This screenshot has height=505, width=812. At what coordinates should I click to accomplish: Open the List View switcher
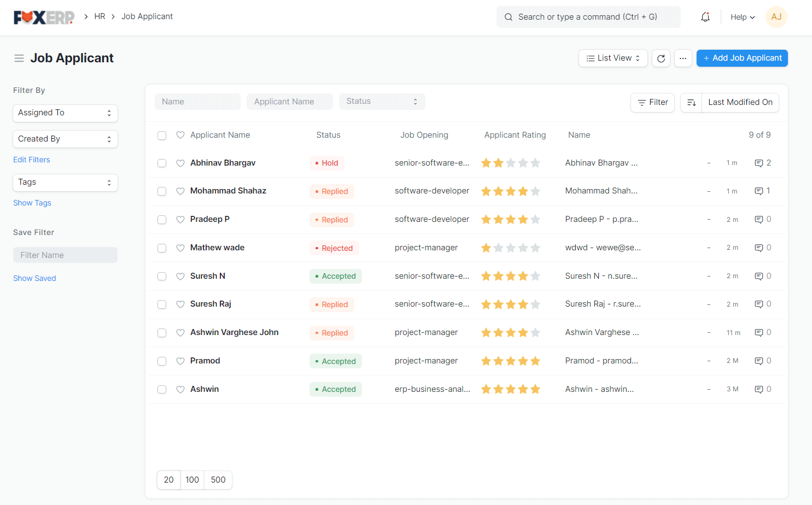(612, 58)
